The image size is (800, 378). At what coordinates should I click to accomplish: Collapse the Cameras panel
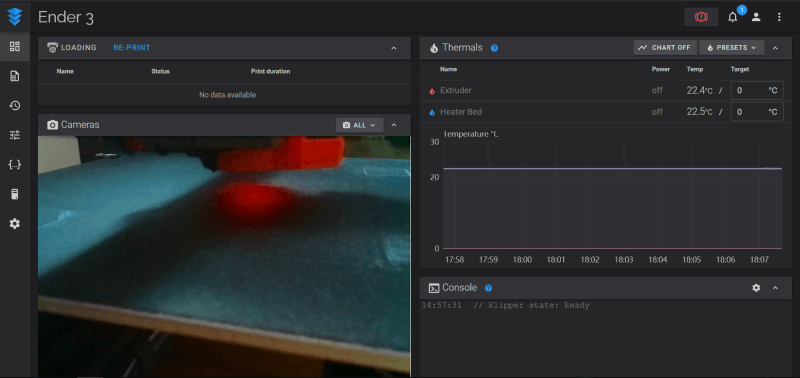[394, 125]
